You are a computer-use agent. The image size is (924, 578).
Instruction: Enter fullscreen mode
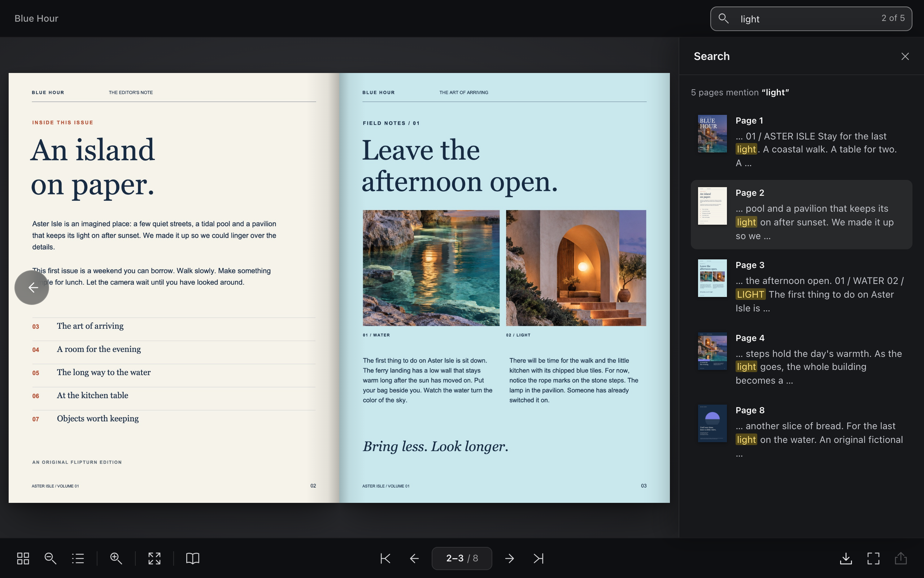(873, 558)
